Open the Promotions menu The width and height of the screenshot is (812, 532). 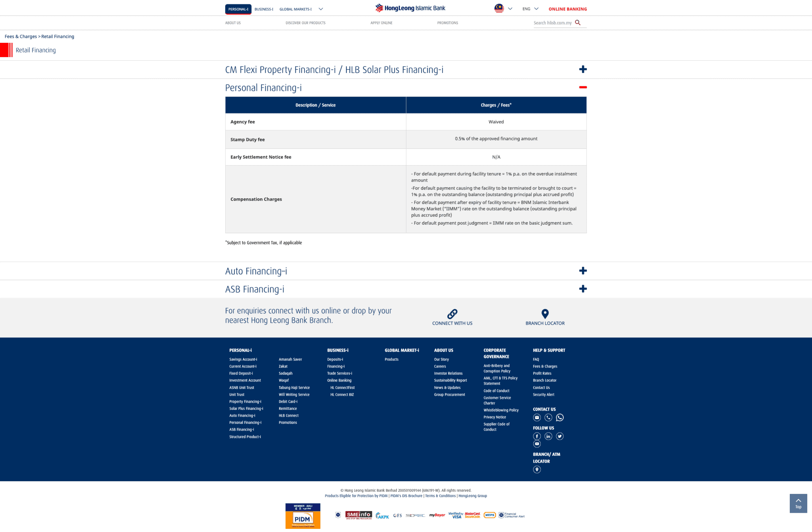click(x=448, y=23)
